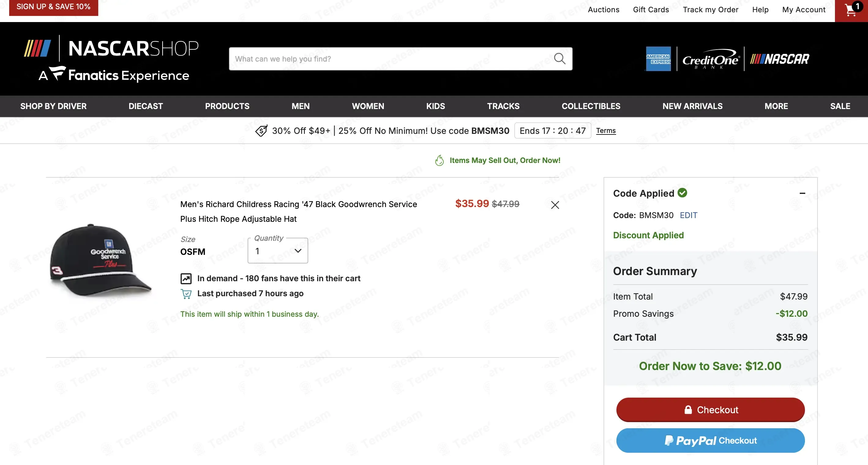Image resolution: width=868 pixels, height=465 pixels.
Task: Click the promo countdown timer box
Action: coord(553,130)
